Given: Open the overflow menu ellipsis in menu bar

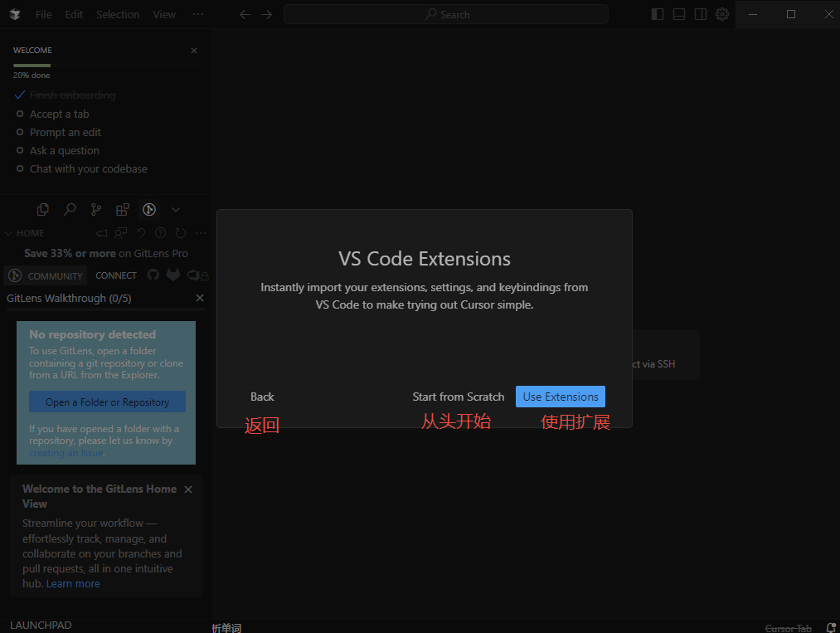Looking at the screenshot, I should point(198,14).
